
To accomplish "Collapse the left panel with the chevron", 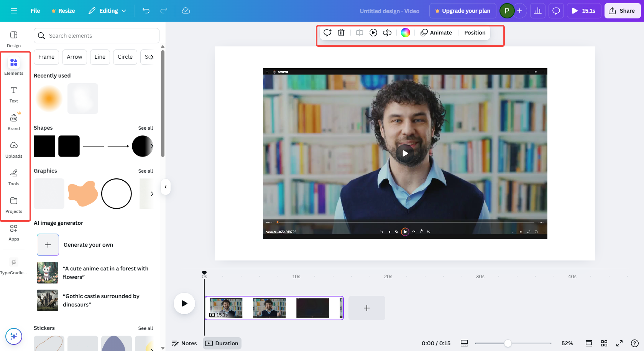I will (165, 187).
